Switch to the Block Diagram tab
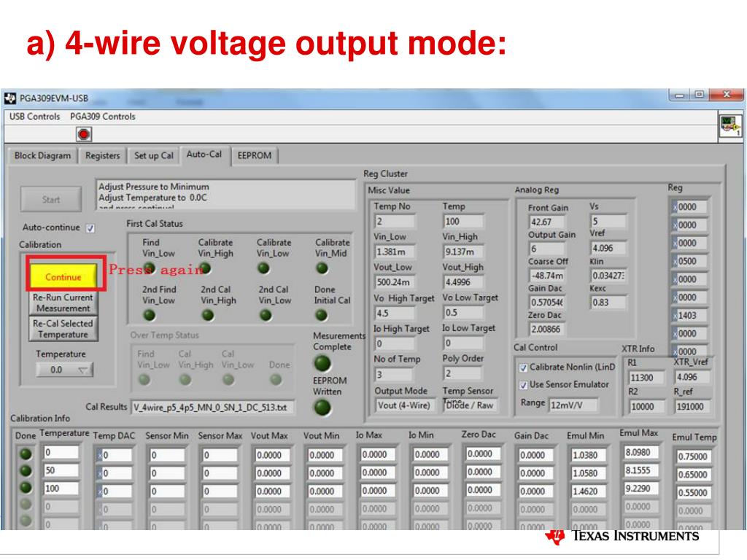The height and width of the screenshot is (560, 747). (x=42, y=156)
